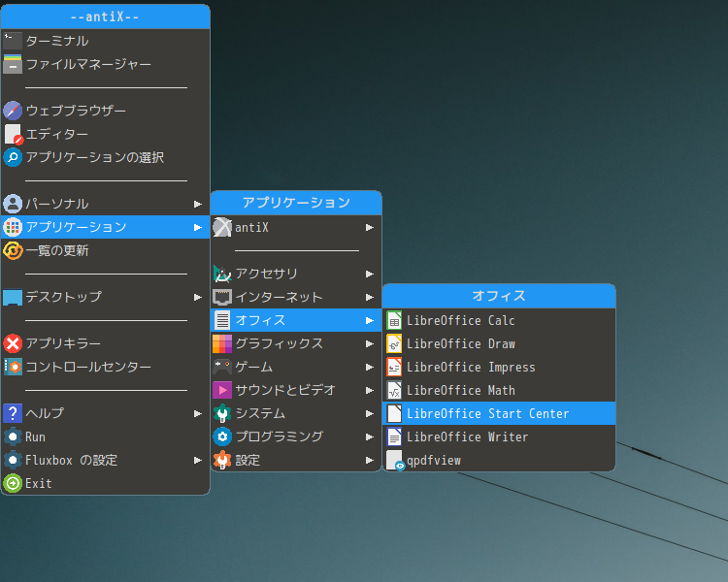Click the Exit menu label
This screenshot has height=582, width=728.
tap(39, 483)
